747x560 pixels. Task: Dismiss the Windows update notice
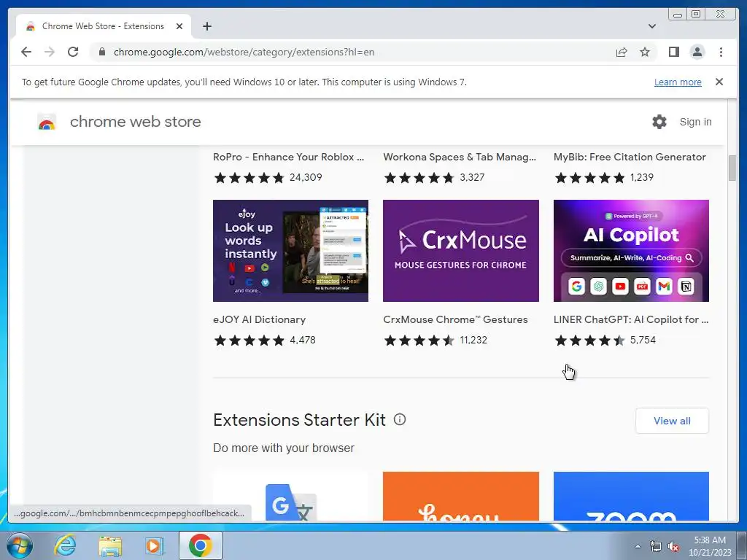[719, 82]
